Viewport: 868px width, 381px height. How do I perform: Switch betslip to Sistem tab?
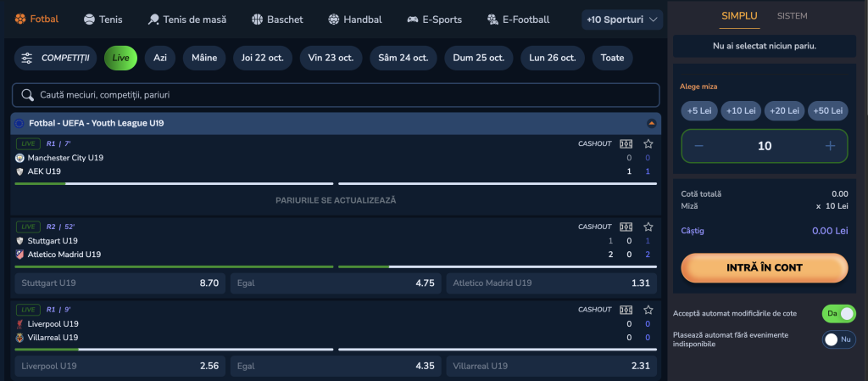(793, 16)
